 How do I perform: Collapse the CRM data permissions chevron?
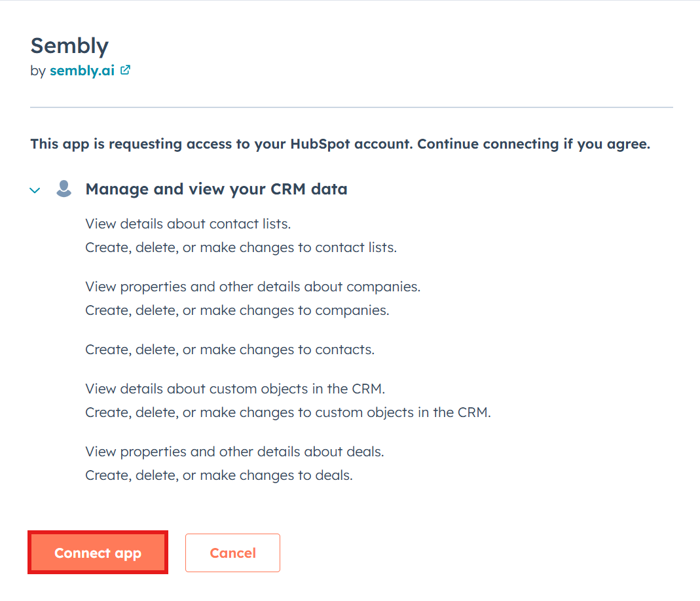35,191
